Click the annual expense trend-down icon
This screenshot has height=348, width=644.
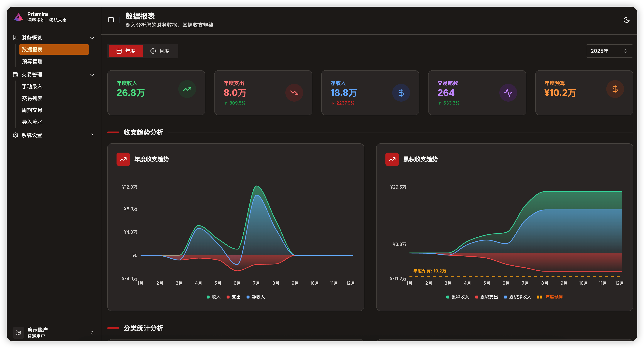pos(294,93)
